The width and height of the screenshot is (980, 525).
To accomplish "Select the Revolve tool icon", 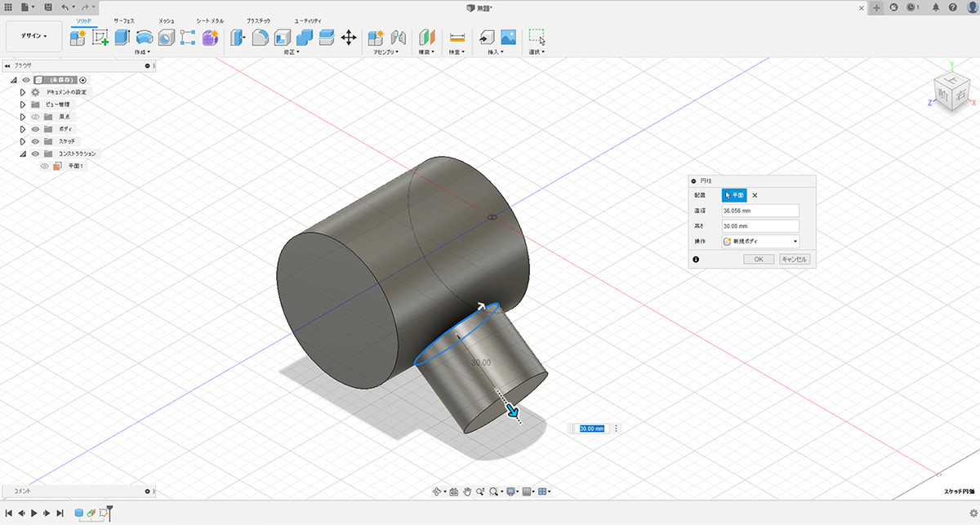I will 145,37.
